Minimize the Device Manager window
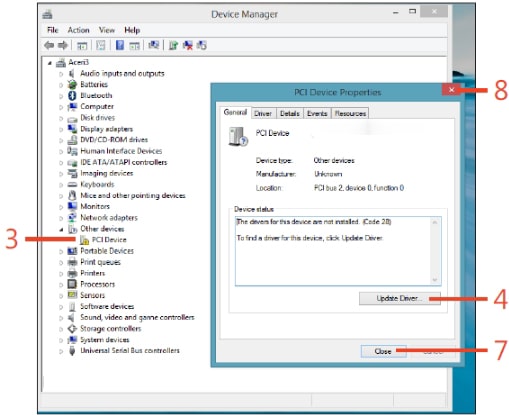 [396, 12]
